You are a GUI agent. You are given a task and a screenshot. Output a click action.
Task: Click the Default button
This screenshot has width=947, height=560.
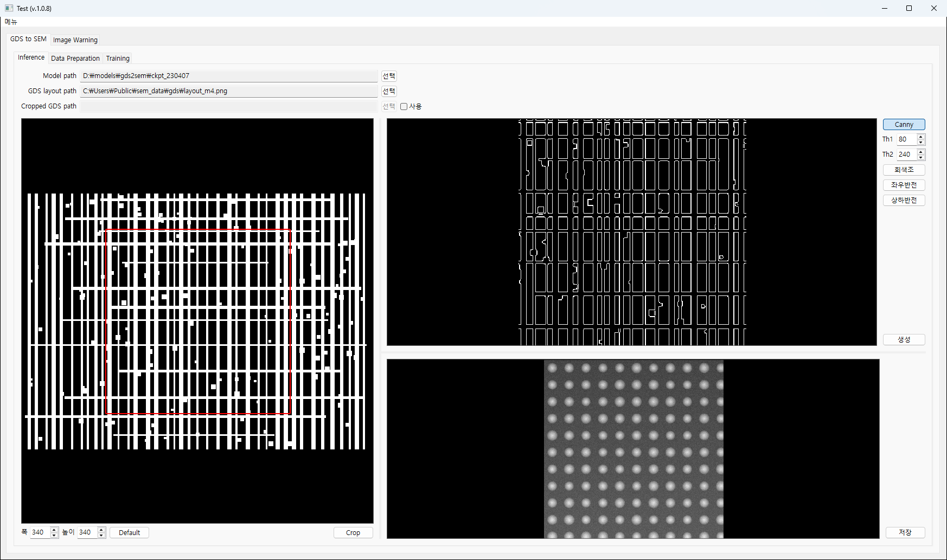(129, 533)
